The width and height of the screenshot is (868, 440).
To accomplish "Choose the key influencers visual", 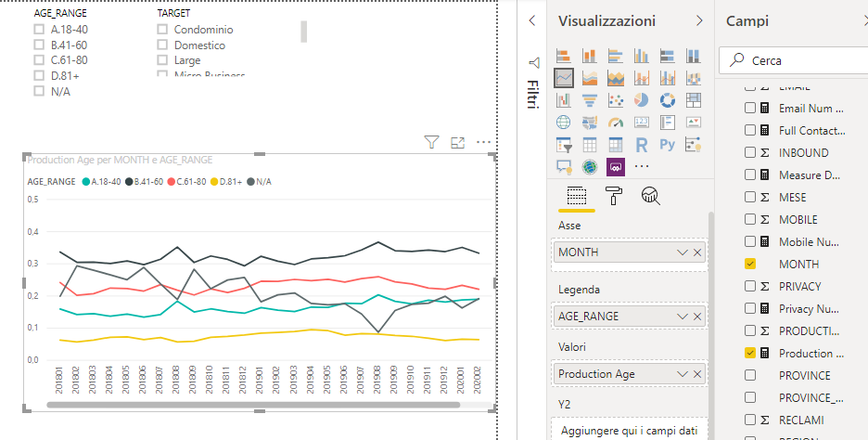I will click(693, 145).
